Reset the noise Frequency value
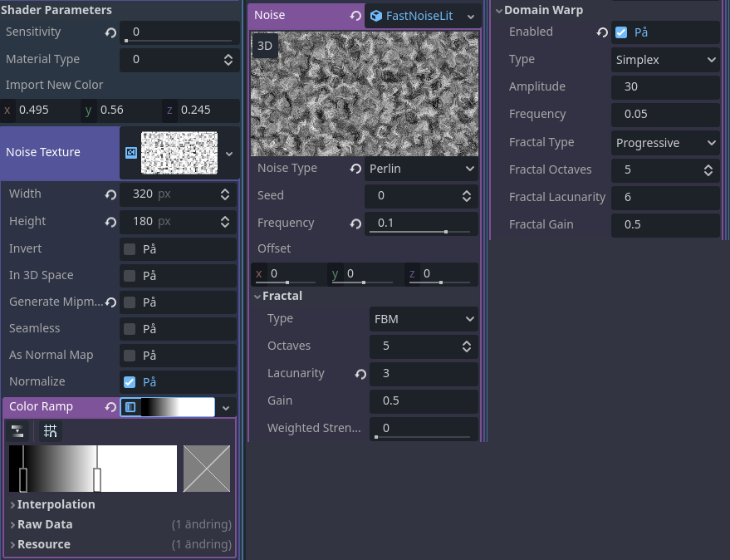Viewport: 730px width, 560px height. (x=355, y=224)
